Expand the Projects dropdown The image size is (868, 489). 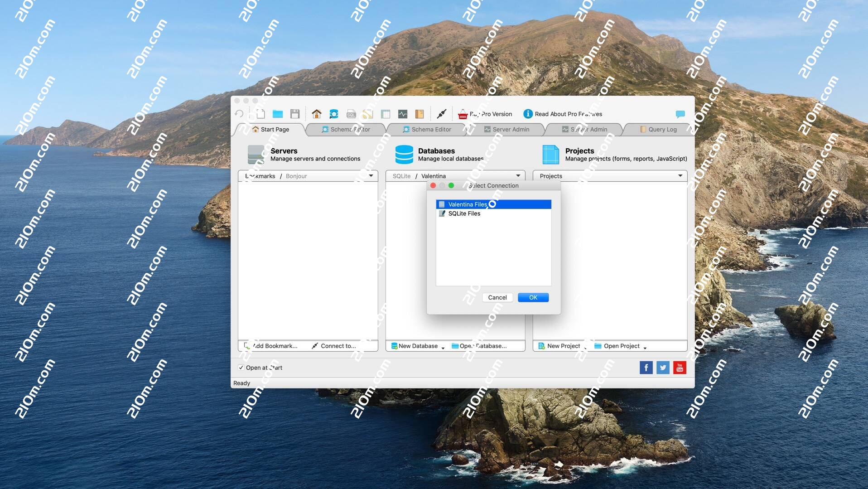680,176
